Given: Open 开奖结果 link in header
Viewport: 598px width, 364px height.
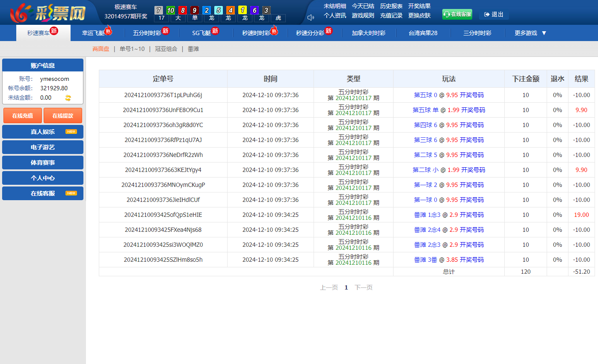Looking at the screenshot, I should tap(420, 6).
